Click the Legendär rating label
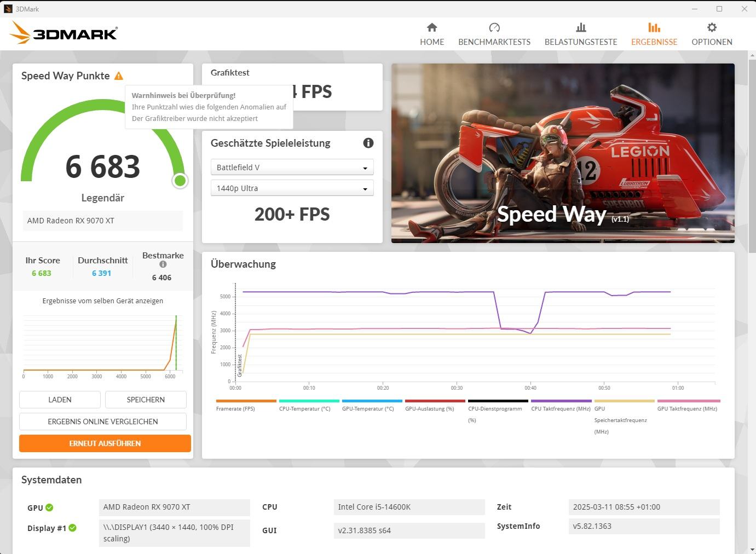The width and height of the screenshot is (756, 554). pyautogui.click(x=103, y=198)
